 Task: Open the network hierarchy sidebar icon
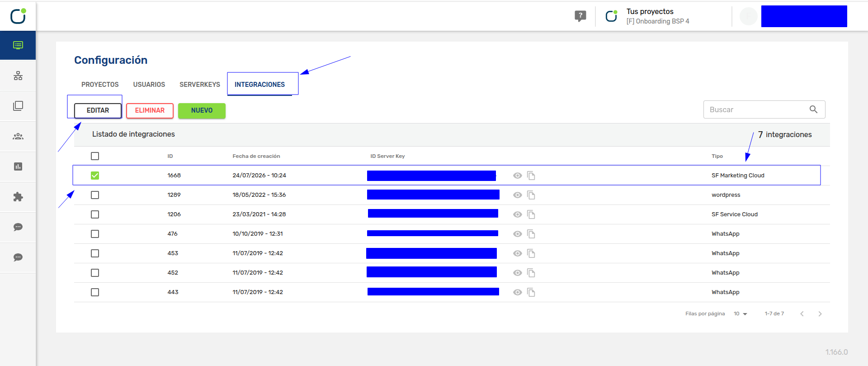click(18, 76)
